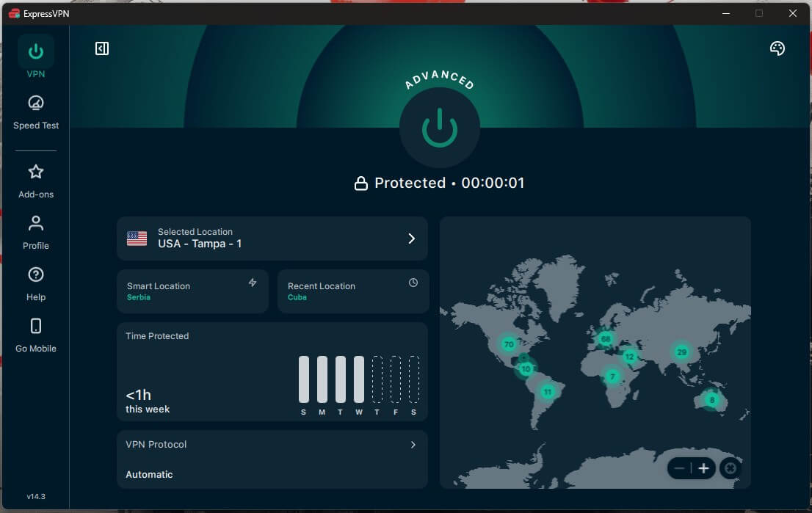Click the Sunday bar in Time Protected

tap(303, 379)
